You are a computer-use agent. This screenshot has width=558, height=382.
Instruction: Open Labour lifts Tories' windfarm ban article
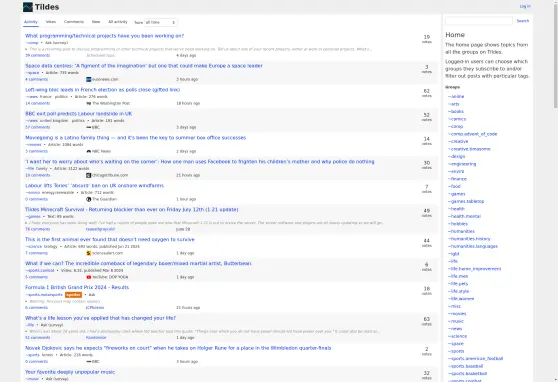pyautogui.click(x=94, y=185)
